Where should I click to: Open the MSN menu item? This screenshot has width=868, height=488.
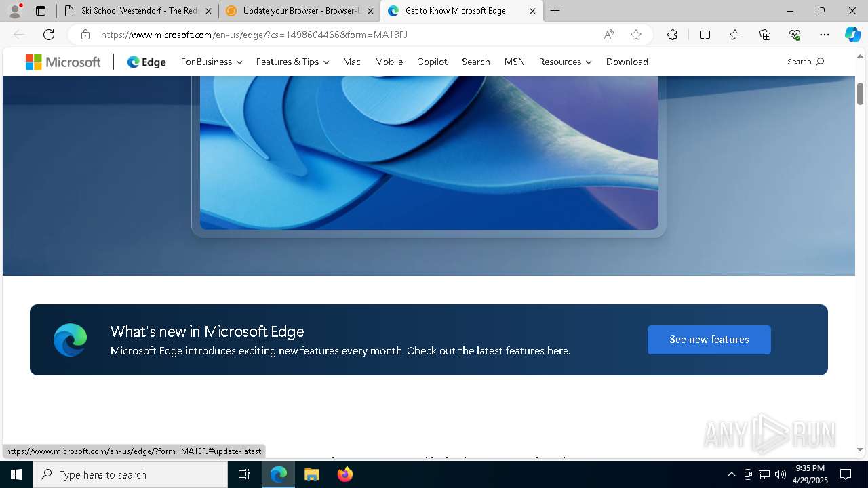click(515, 62)
